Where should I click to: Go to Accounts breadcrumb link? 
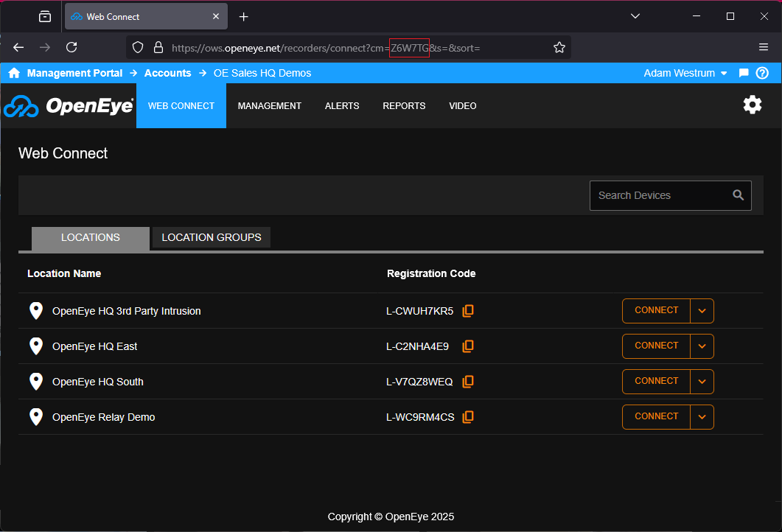pyautogui.click(x=167, y=73)
